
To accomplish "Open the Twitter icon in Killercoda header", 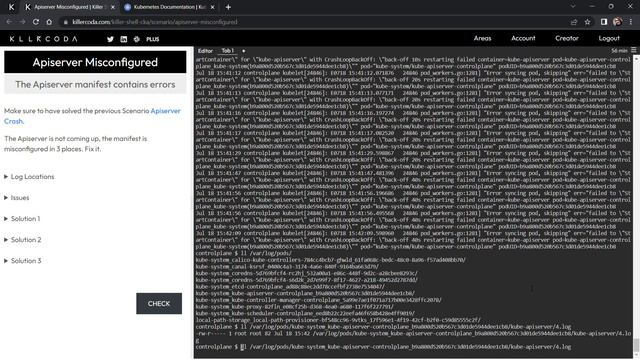I will [x=110, y=39].
